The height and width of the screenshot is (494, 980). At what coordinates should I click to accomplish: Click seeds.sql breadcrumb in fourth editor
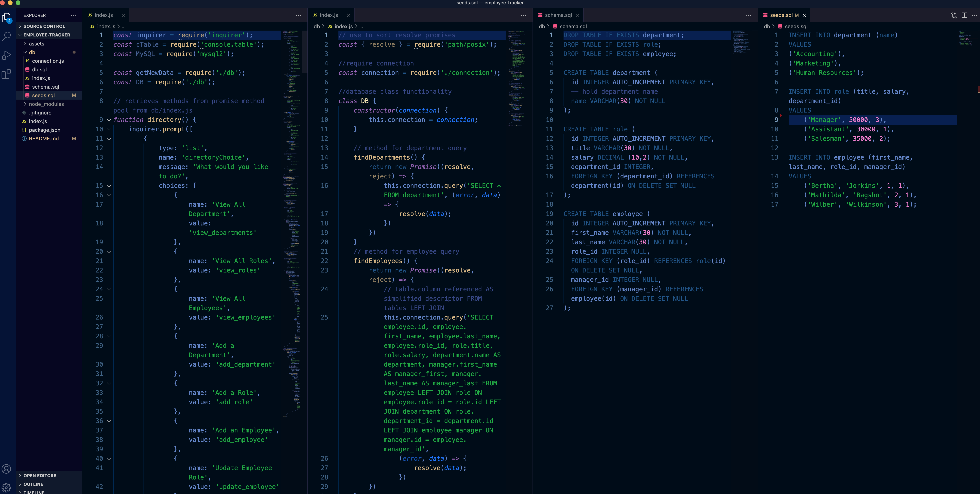pyautogui.click(x=796, y=27)
